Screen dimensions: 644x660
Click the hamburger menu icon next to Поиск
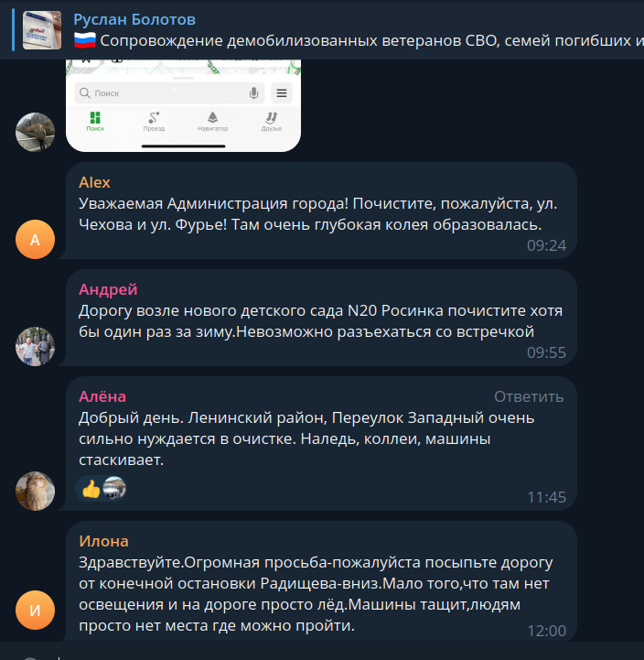coord(282,93)
